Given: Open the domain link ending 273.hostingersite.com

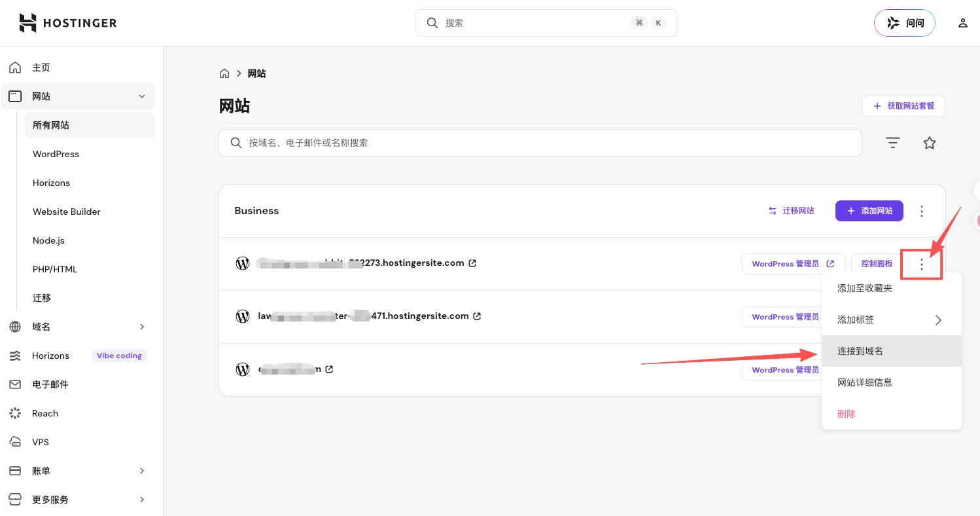Looking at the screenshot, I should (x=361, y=263).
